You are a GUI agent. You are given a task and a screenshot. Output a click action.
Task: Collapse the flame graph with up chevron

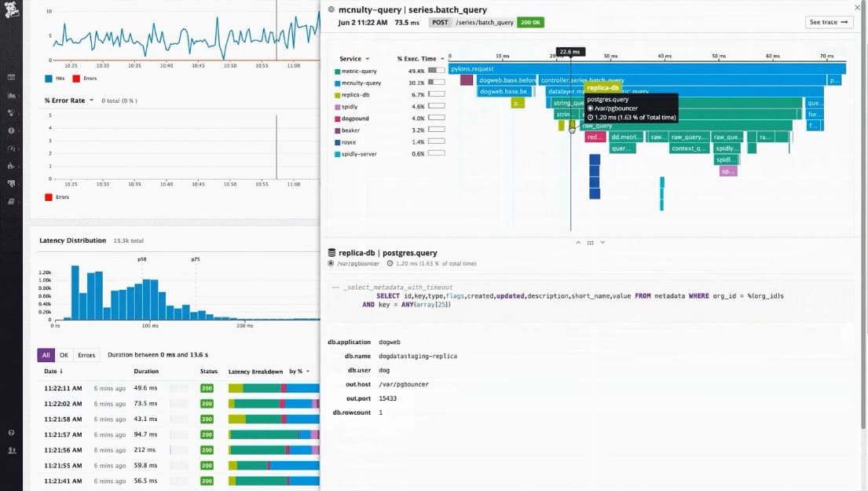pyautogui.click(x=578, y=243)
